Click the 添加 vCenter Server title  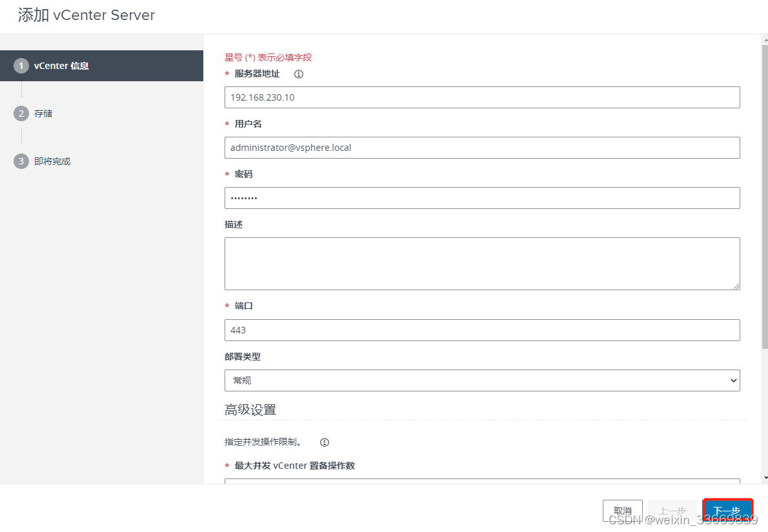86,15
